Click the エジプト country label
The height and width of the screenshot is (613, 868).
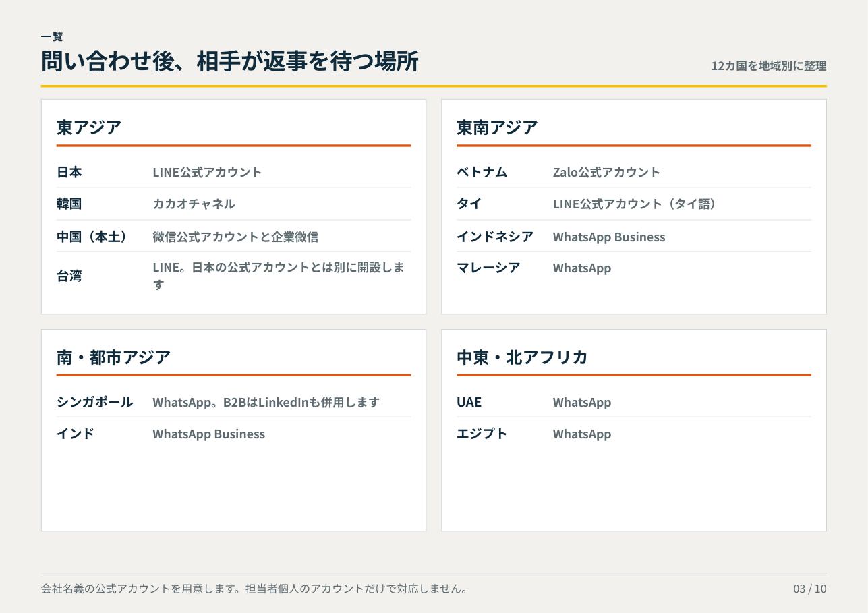482,434
